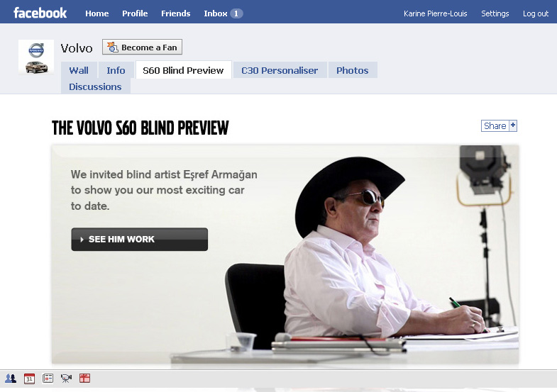The image size is (557, 392).
Task: Open the Discussions tab
Action: 95,86
